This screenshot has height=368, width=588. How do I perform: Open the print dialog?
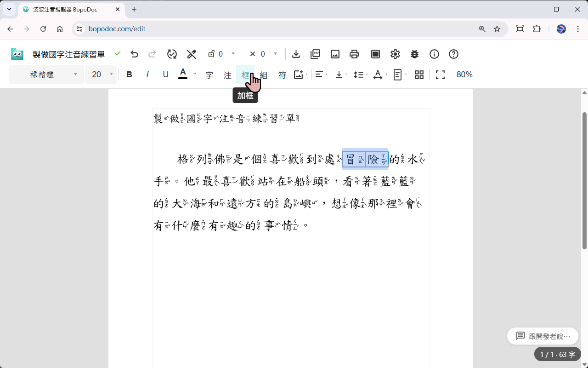[x=354, y=54]
